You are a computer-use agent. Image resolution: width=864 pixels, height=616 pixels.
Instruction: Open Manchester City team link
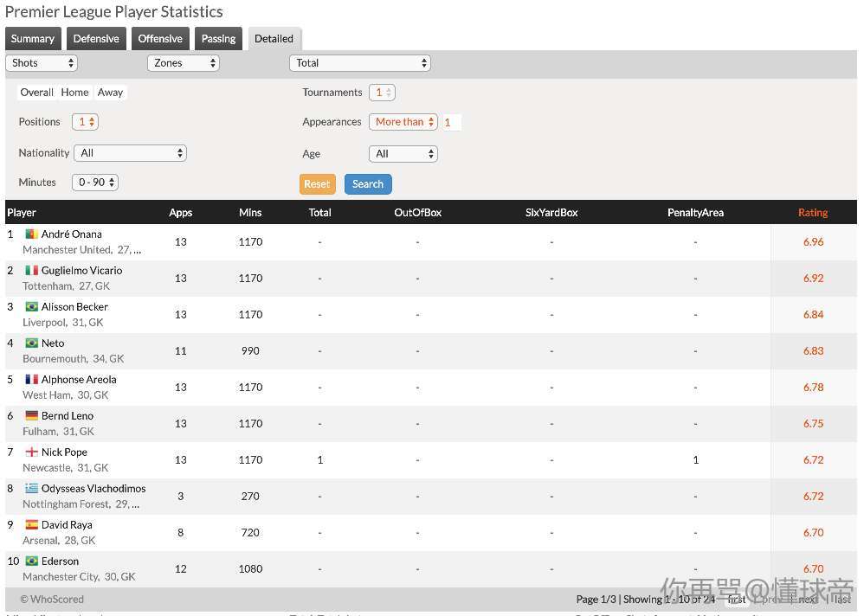pos(61,577)
